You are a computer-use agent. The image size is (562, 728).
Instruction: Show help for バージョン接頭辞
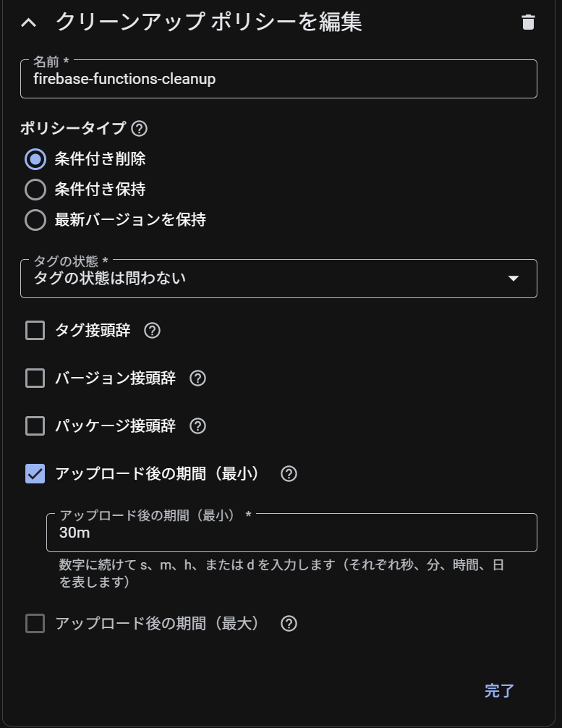point(197,378)
